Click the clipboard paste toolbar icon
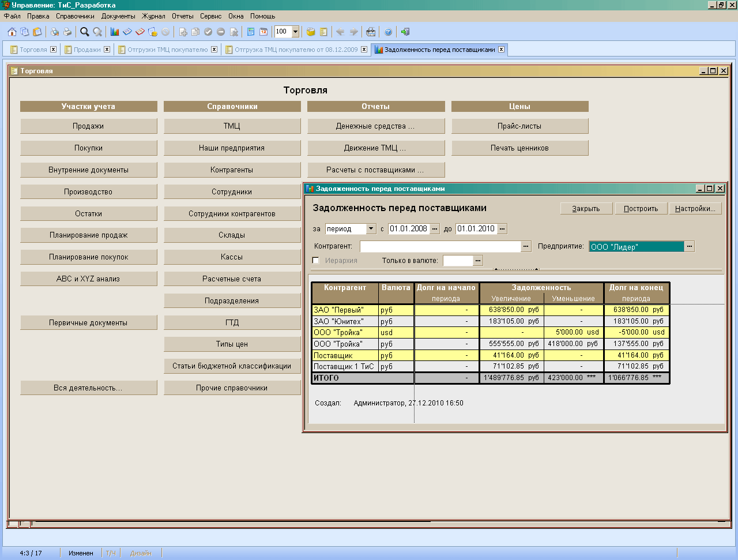The width and height of the screenshot is (738, 560). point(37,32)
